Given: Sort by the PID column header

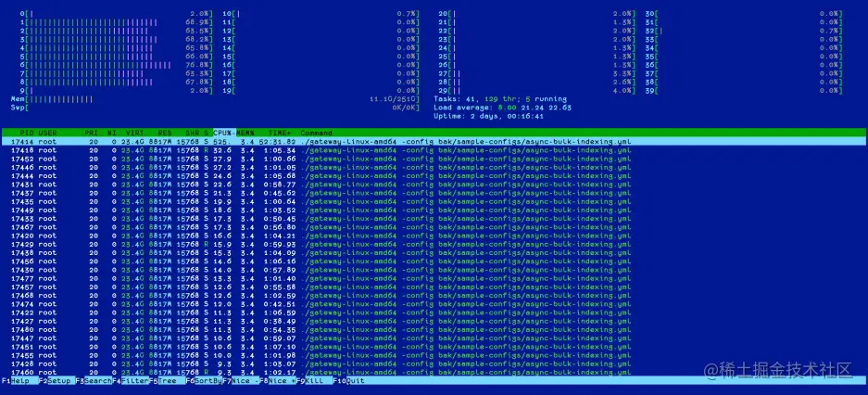Looking at the screenshot, I should [26, 133].
